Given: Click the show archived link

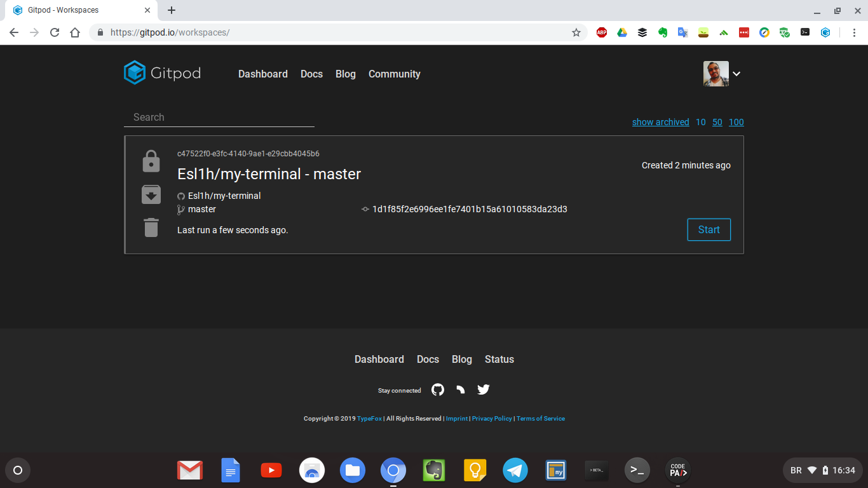Looking at the screenshot, I should click(x=660, y=122).
